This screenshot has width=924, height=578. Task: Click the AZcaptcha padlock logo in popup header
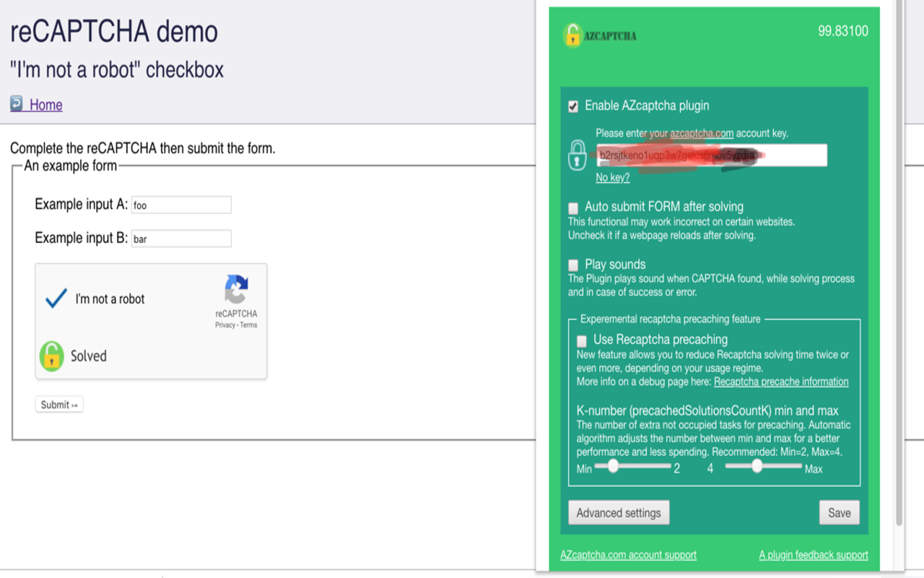pos(572,35)
